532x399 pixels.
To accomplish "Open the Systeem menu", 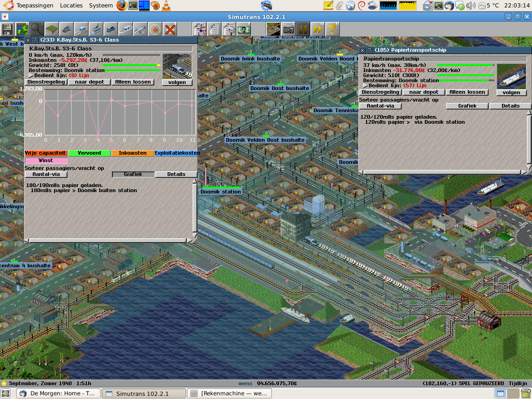I will tap(100, 6).
